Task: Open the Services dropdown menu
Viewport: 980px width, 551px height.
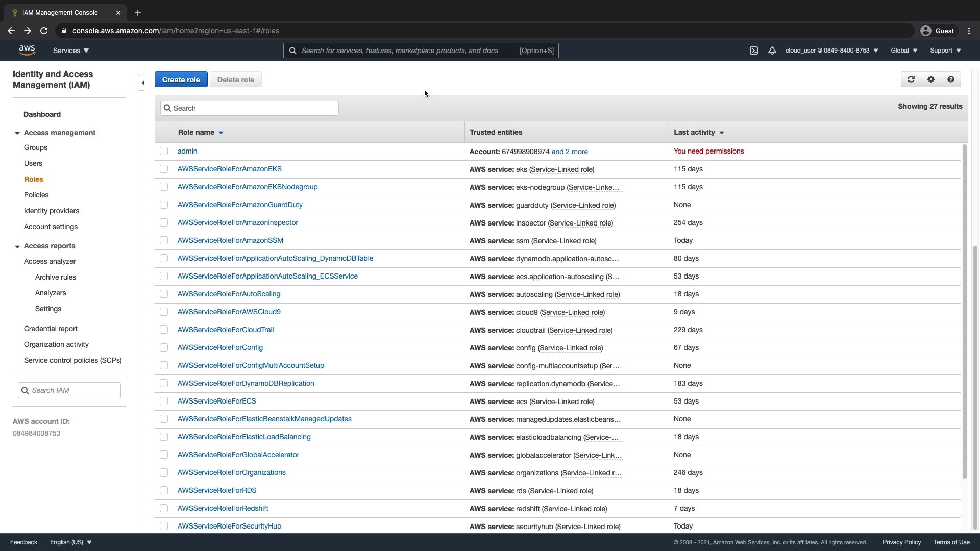Action: (x=71, y=51)
